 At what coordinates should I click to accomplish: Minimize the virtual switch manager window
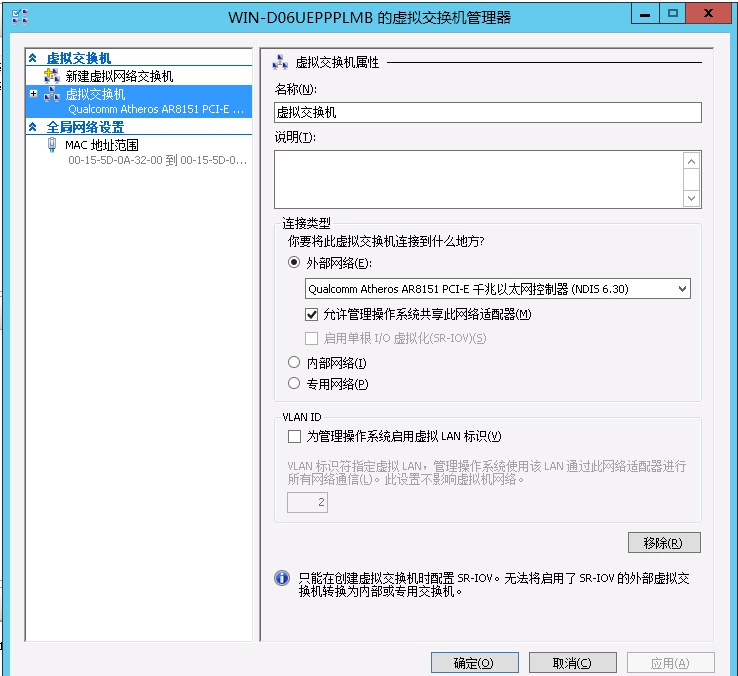pos(645,14)
